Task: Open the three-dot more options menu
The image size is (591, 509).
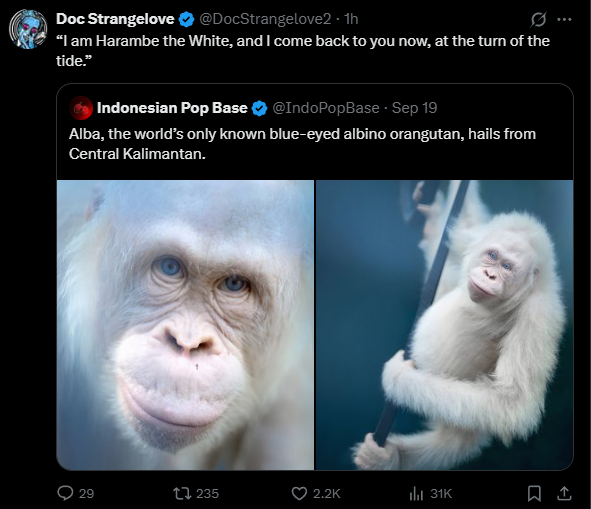Action: point(564,20)
